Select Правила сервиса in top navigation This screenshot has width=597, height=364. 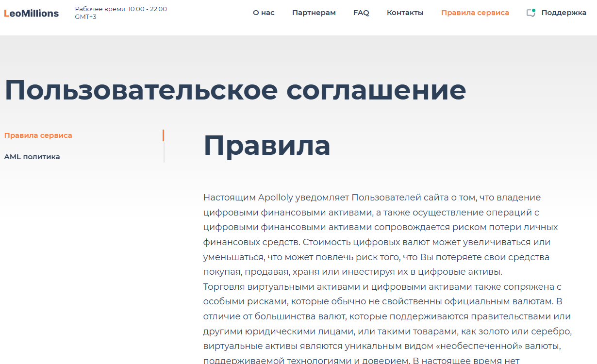(x=475, y=13)
